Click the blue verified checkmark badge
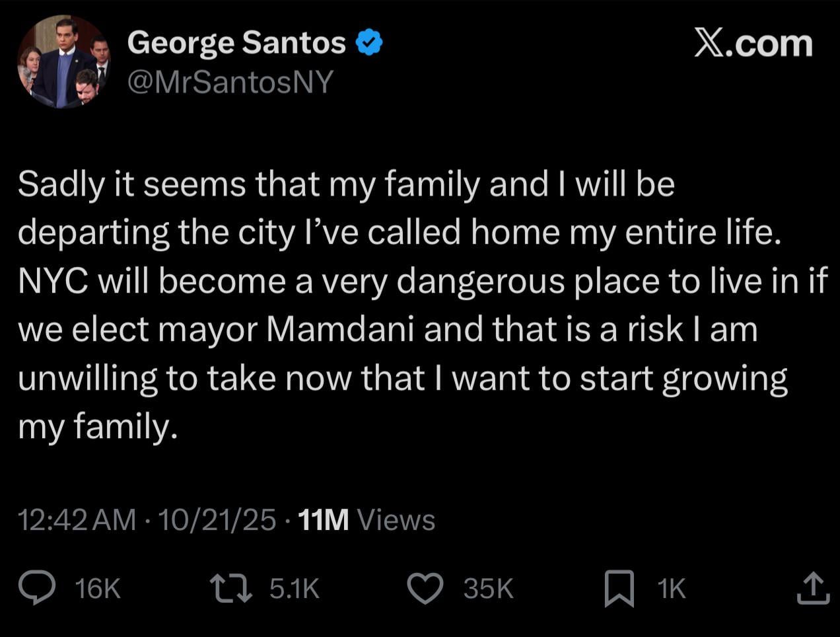 (369, 44)
